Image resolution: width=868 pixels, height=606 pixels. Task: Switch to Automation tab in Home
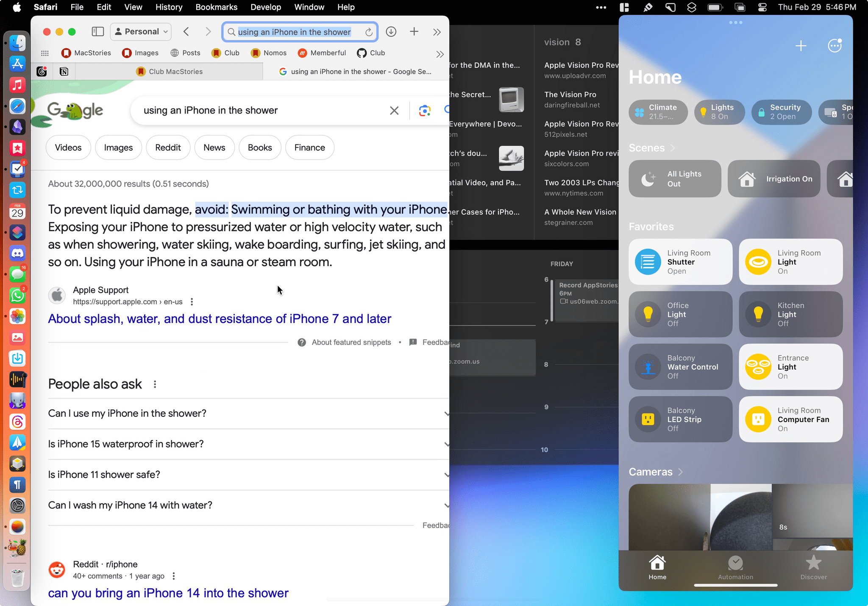735,568
